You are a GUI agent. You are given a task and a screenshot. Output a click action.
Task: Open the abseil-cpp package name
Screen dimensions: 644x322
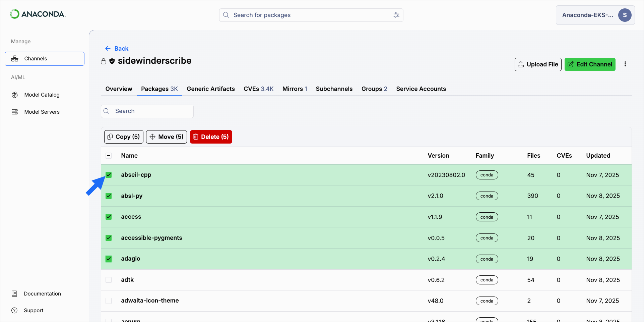pos(136,175)
